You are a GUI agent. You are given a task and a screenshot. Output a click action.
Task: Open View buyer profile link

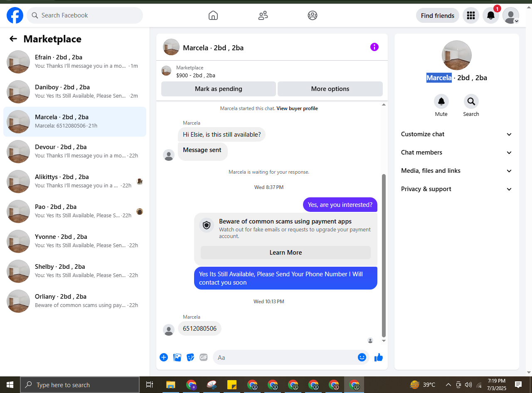[x=297, y=108]
